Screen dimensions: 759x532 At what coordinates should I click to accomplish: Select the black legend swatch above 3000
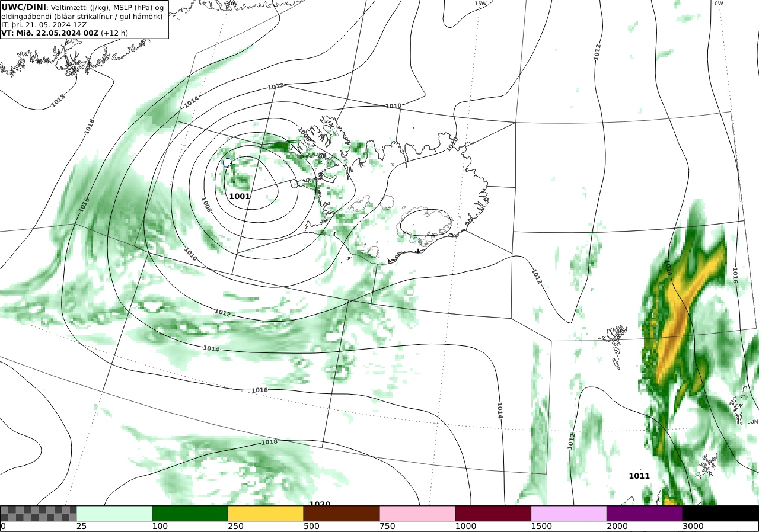coord(720,513)
